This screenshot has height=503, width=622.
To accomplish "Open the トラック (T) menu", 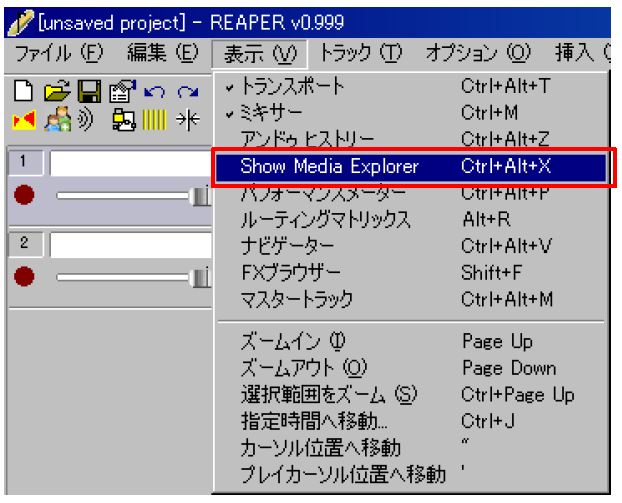I will [361, 53].
